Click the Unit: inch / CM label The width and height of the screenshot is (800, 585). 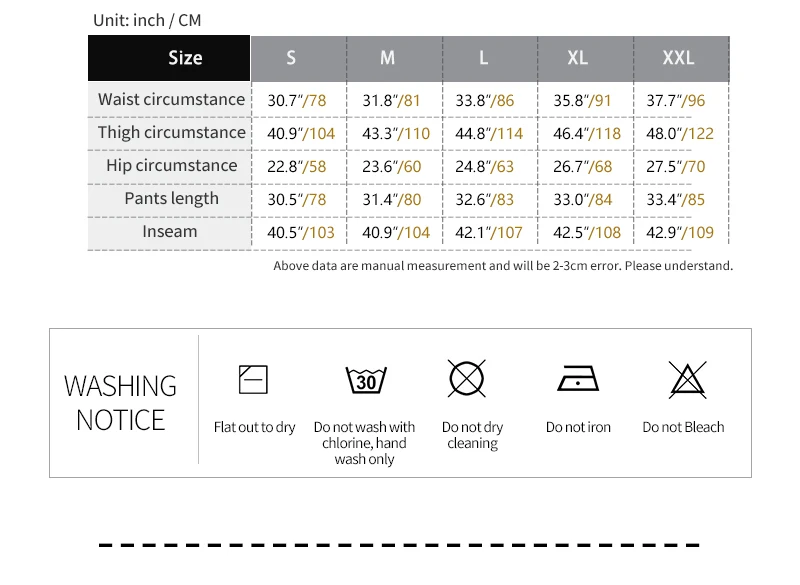point(147,20)
